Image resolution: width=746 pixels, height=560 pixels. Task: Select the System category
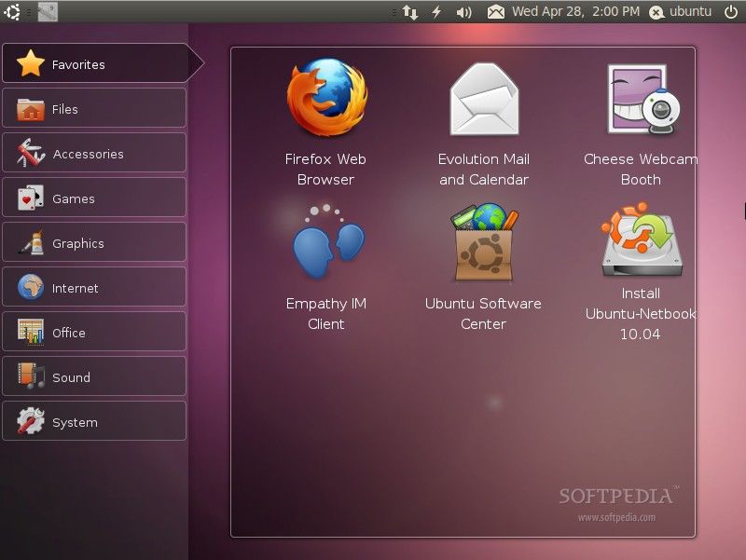[x=94, y=421]
